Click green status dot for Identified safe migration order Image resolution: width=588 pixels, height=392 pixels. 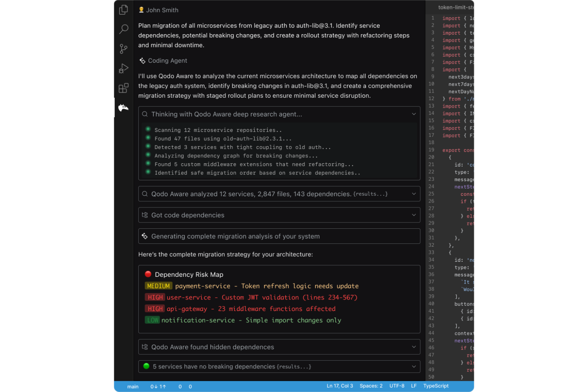point(148,172)
